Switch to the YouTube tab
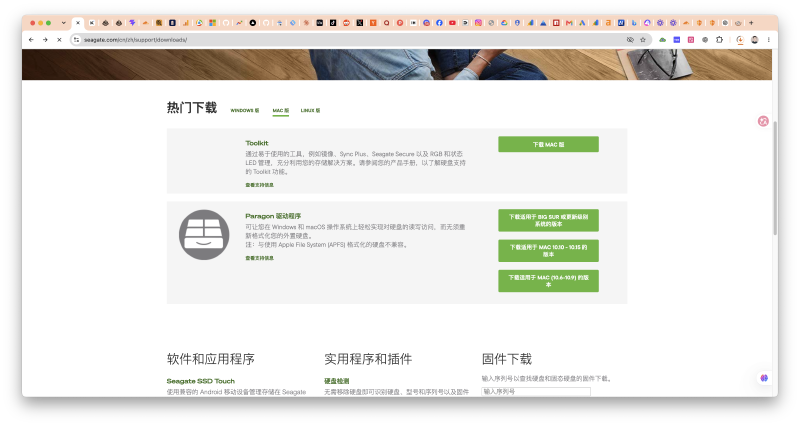 pyautogui.click(x=452, y=23)
